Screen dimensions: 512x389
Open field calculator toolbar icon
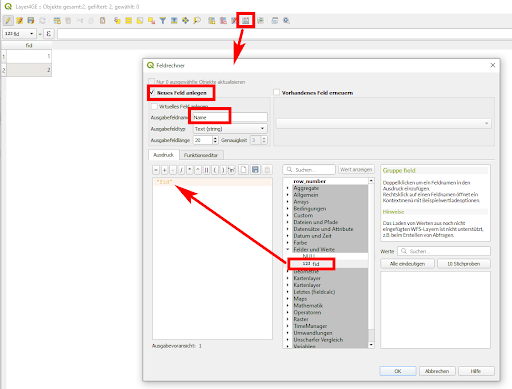246,21
